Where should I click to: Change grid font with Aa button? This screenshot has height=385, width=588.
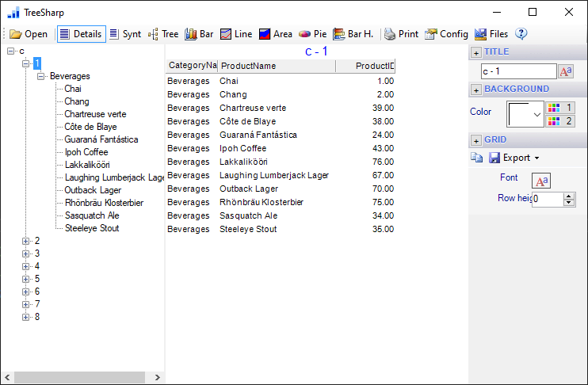(x=541, y=181)
